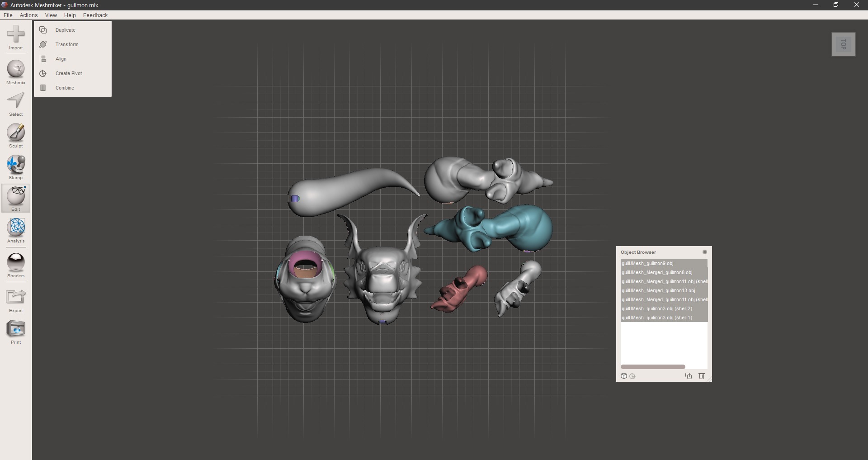Choose Transform from the Edit list
868x460 pixels.
(x=67, y=44)
